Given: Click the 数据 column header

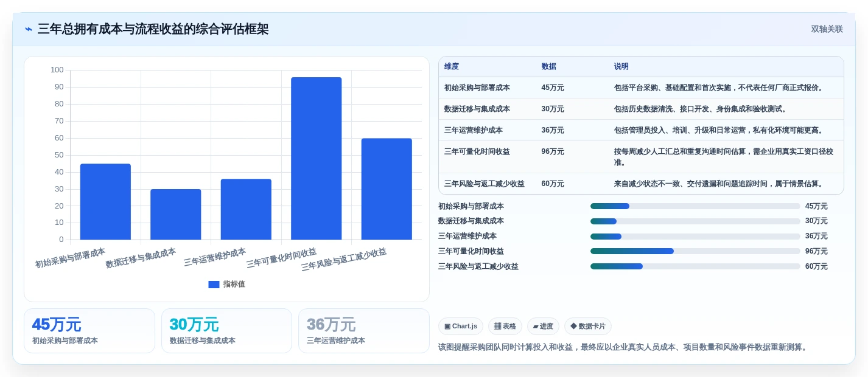Looking at the screenshot, I should pos(549,66).
